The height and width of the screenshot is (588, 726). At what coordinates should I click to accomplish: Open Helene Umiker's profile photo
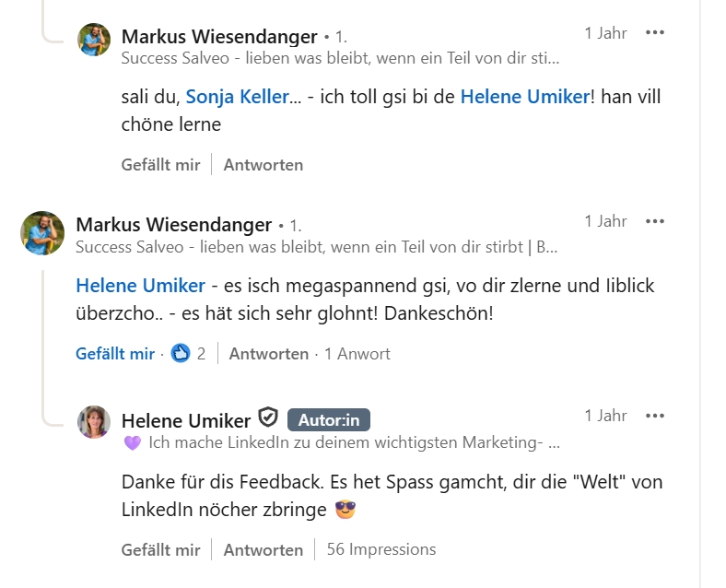click(94, 422)
